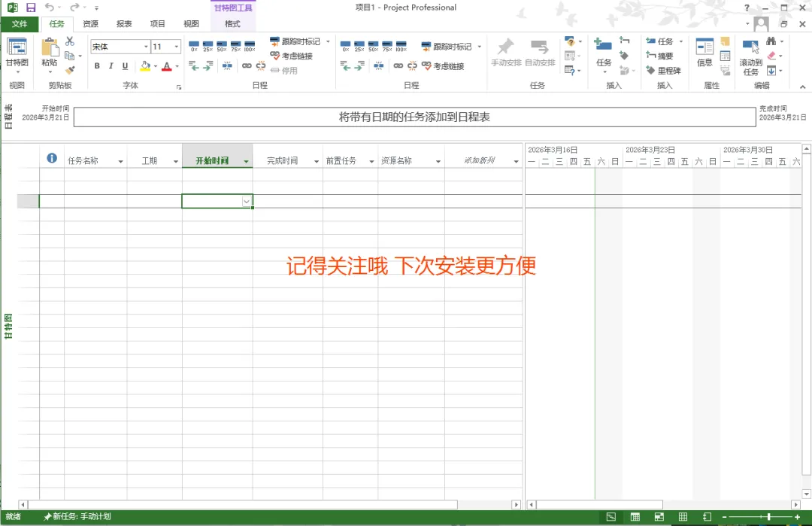Expand the font color arrow menu
This screenshot has width=812, height=526.
point(177,66)
